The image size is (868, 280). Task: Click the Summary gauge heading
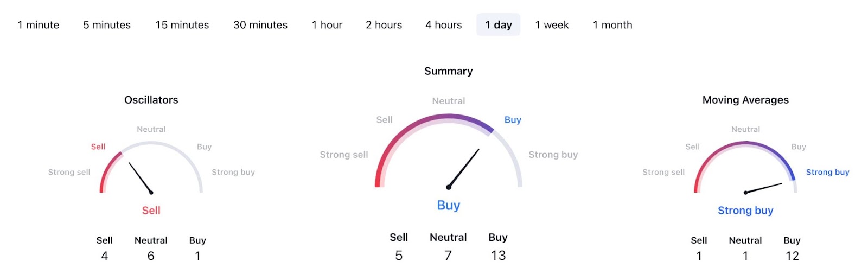point(449,71)
